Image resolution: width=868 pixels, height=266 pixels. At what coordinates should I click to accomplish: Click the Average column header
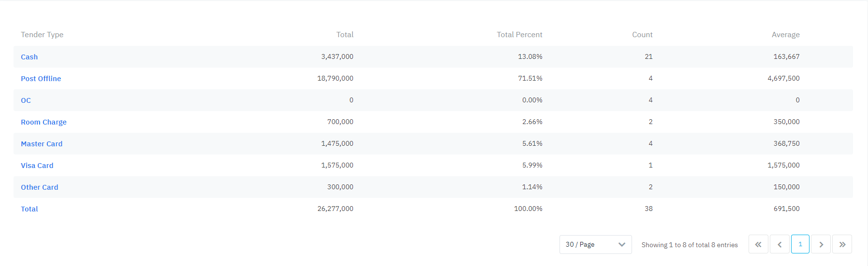point(785,35)
